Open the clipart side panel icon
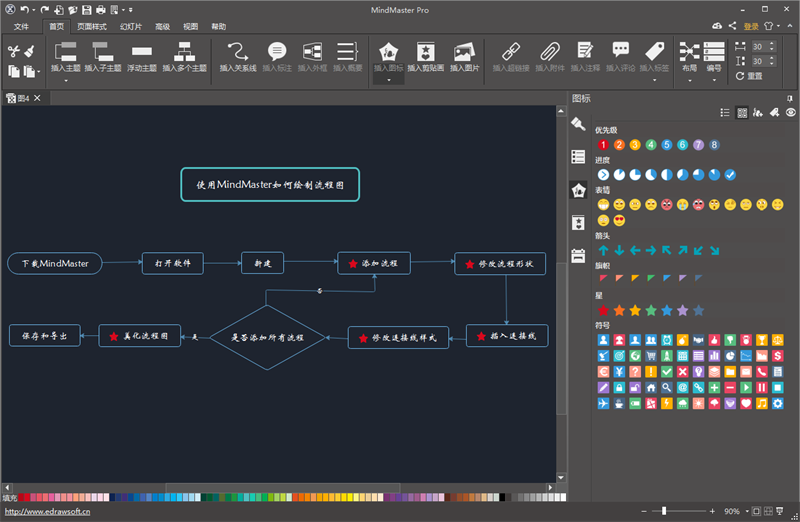The image size is (800, 522). (578, 222)
